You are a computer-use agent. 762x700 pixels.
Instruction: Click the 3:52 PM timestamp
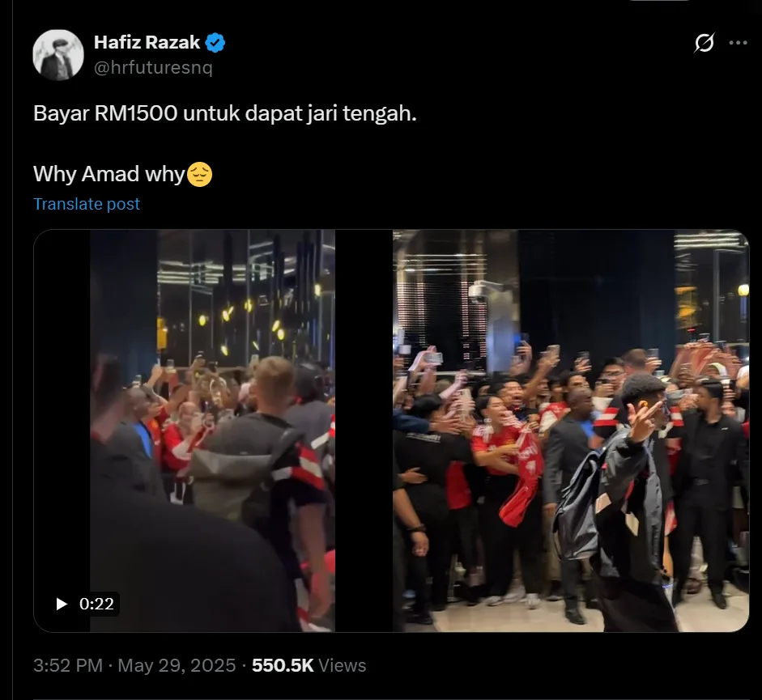pos(67,665)
